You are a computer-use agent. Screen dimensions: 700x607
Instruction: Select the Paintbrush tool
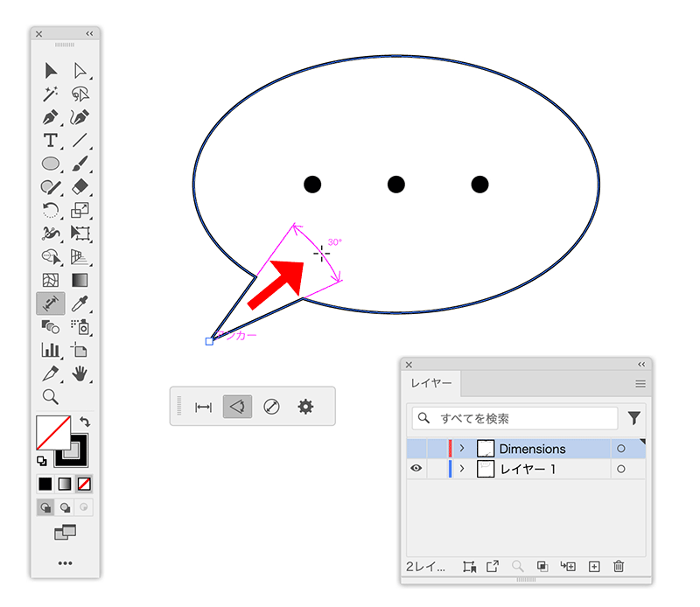point(80,164)
